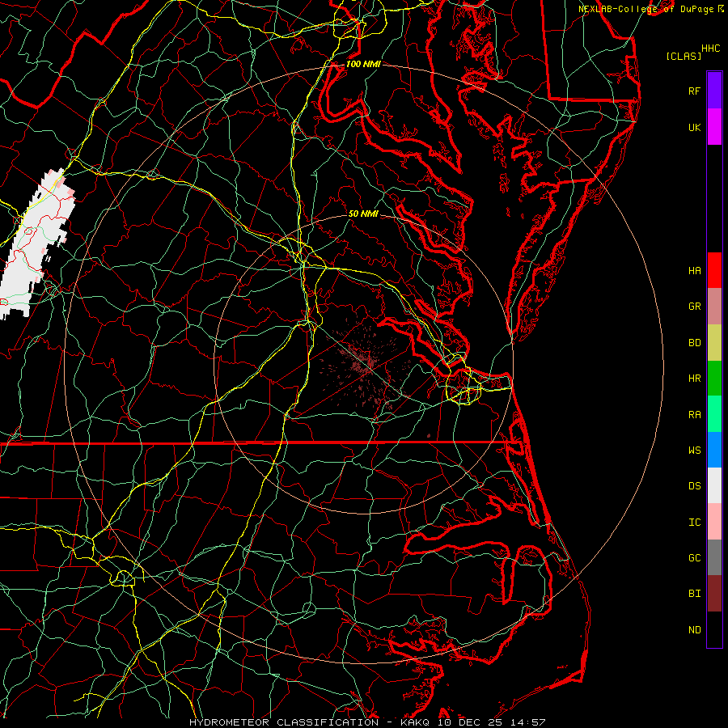The height and width of the screenshot is (728, 728).
Task: Click the WS blue legend swatch
Action: pos(714,450)
